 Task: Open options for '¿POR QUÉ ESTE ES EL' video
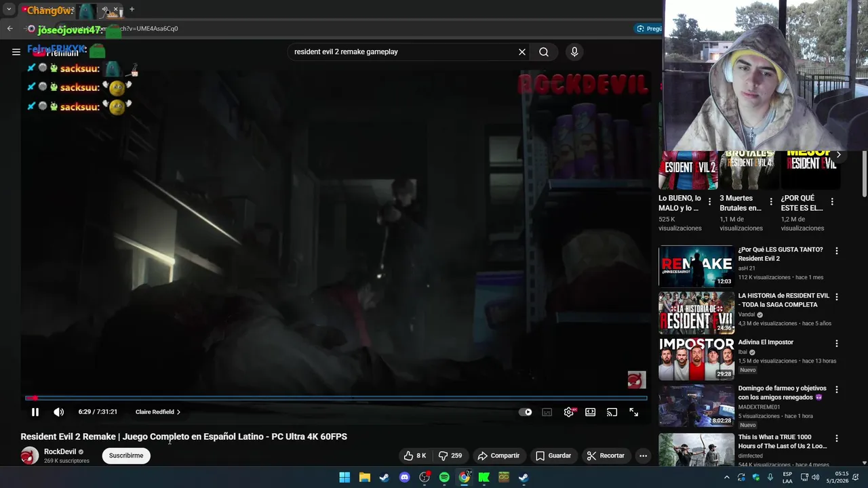[x=832, y=201]
